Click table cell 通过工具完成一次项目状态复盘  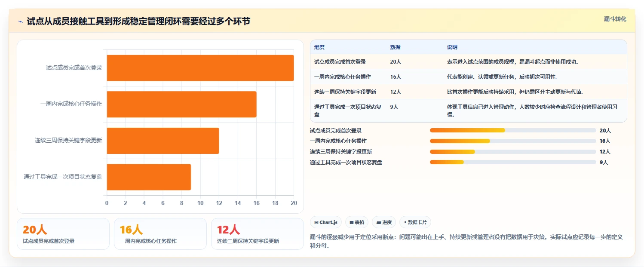[x=348, y=111]
